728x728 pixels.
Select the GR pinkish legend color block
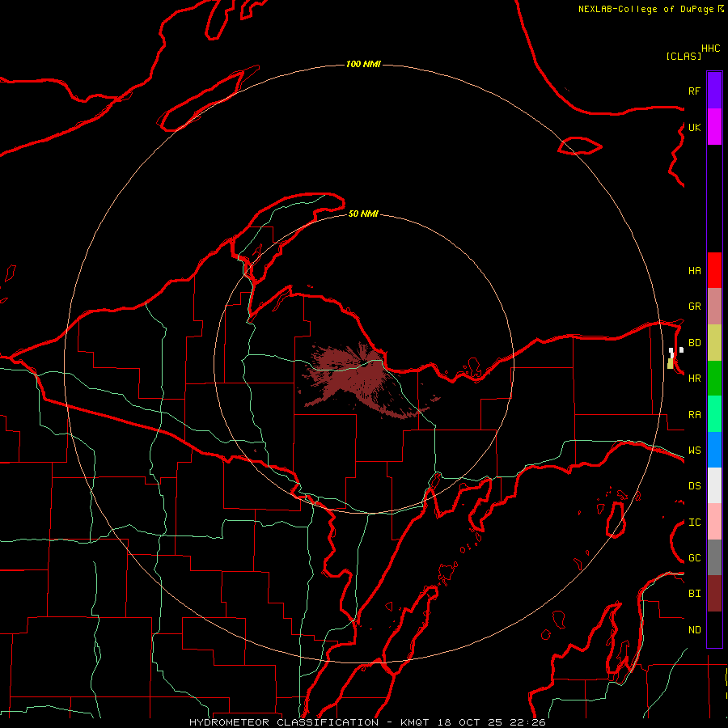tap(714, 307)
